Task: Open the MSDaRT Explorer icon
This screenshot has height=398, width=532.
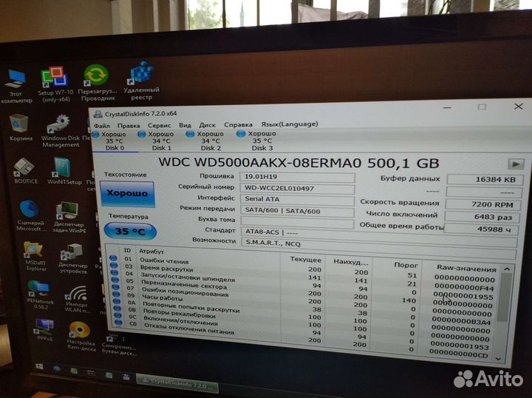Action: (34, 253)
